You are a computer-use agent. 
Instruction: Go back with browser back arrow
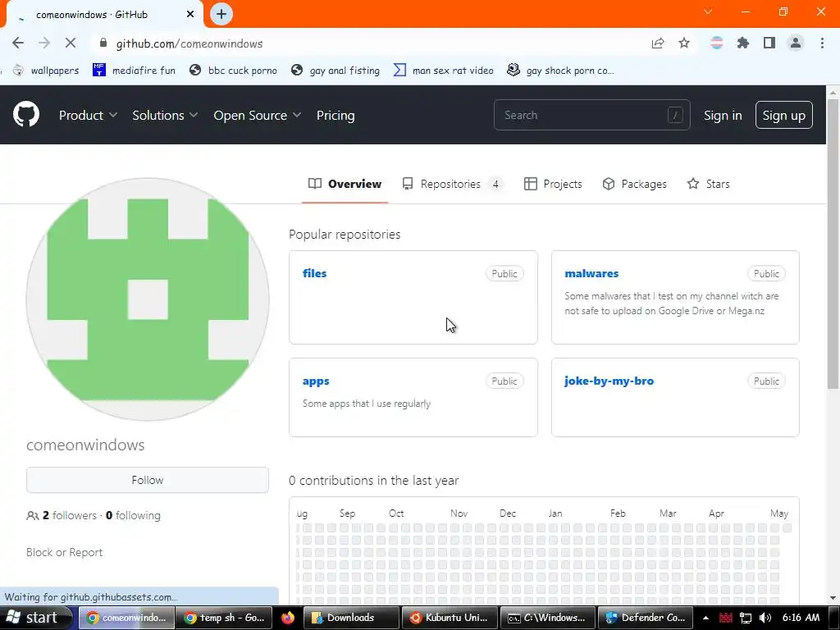[18, 43]
